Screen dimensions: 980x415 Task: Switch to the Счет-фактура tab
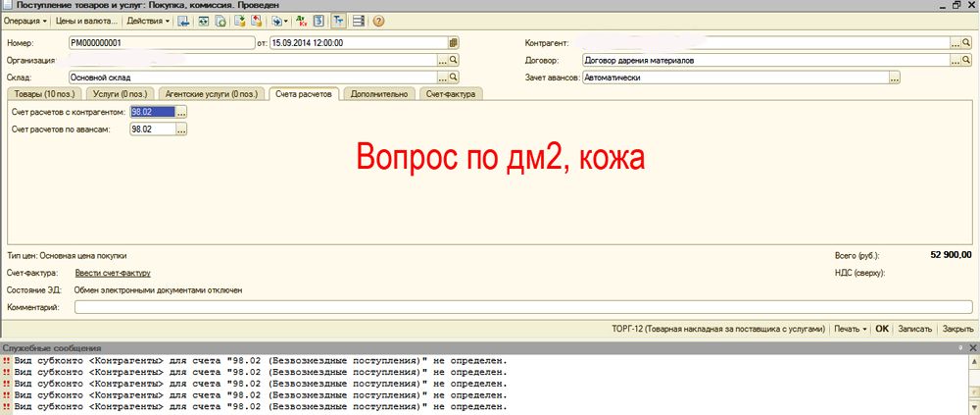click(x=451, y=94)
